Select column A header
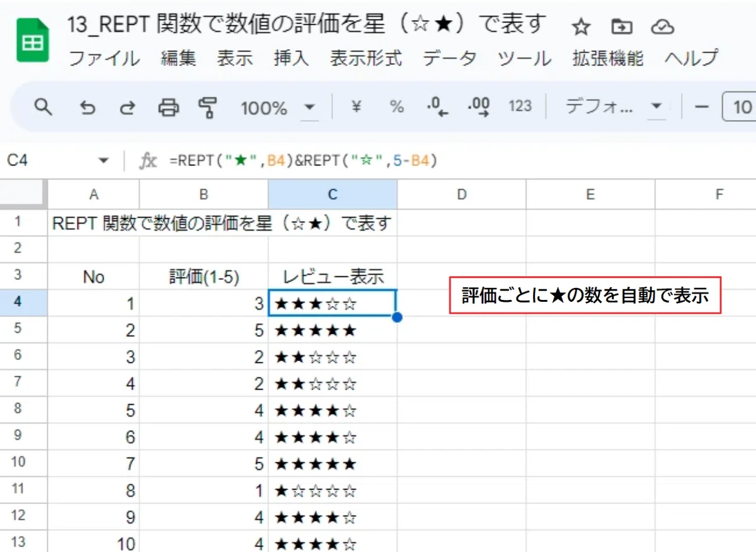756x552 pixels. pyautogui.click(x=93, y=195)
